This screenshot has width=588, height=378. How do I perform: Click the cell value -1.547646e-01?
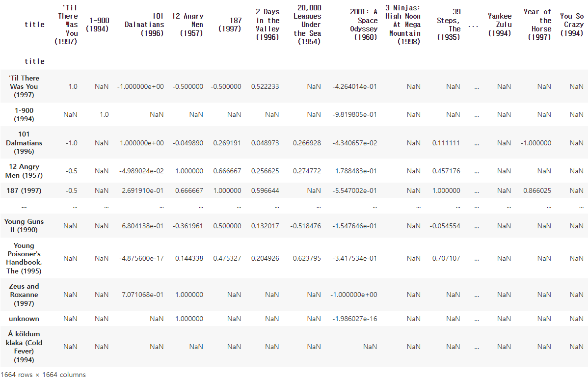coord(355,226)
